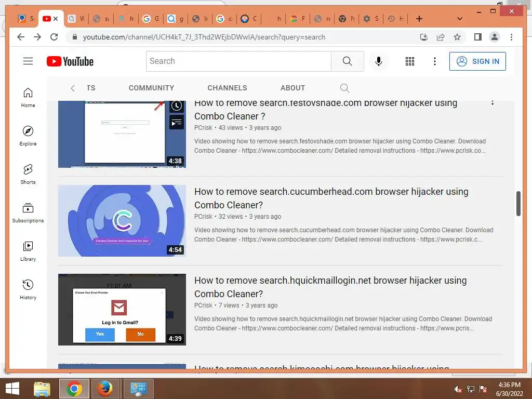Image resolution: width=532 pixels, height=399 pixels.
Task: Reload the page with the refresh icon
Action: click(54, 37)
